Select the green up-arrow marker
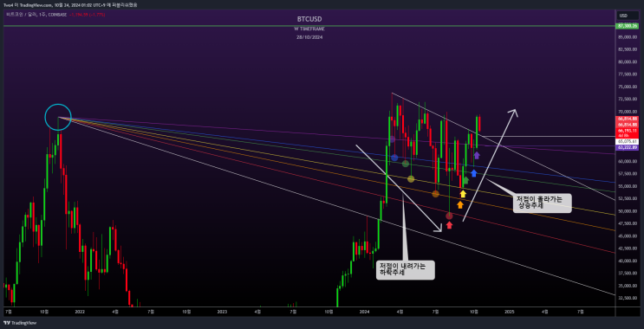The height and width of the screenshot is (329, 644). click(x=465, y=180)
